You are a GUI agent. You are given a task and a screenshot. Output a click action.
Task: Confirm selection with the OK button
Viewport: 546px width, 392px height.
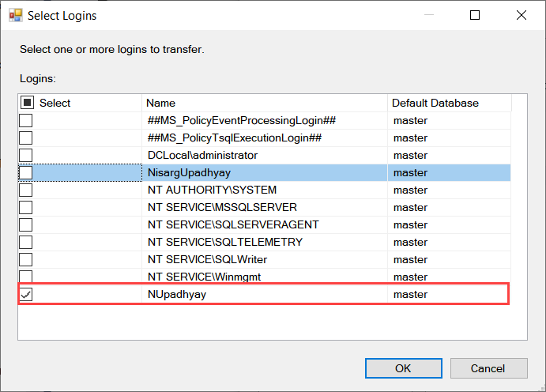point(403,368)
